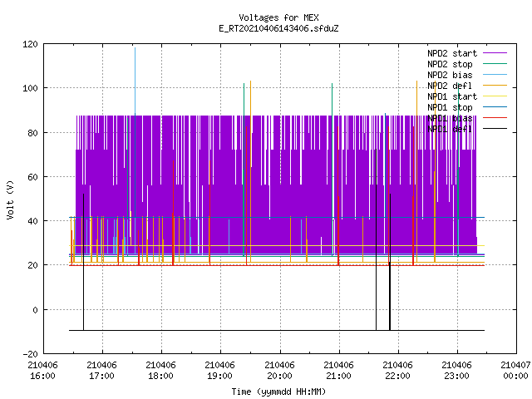
Task: Click the 210407 00:00 x-axis tick label
Action: [515, 371]
